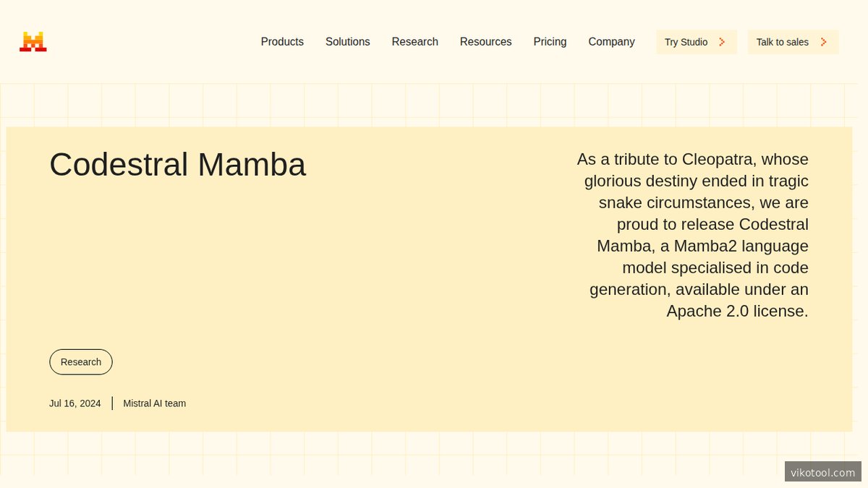Screen dimensions: 868x488
Task: Select the orange chevron next to Try Studio
Action: [721, 42]
